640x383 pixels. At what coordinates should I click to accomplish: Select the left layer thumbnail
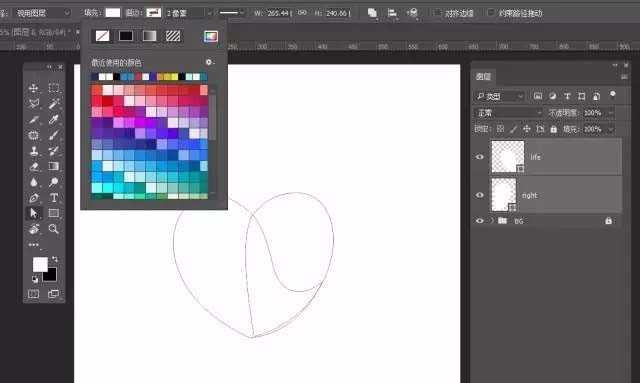point(507,157)
